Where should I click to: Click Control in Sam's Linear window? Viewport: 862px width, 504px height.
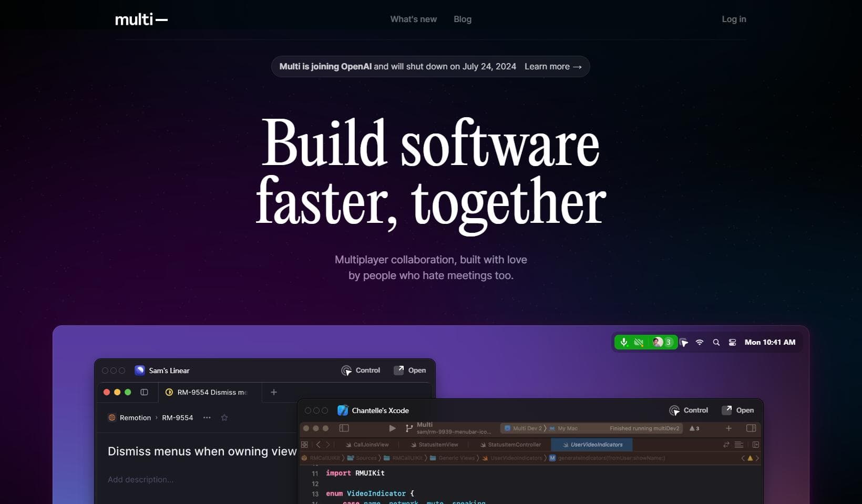point(361,371)
